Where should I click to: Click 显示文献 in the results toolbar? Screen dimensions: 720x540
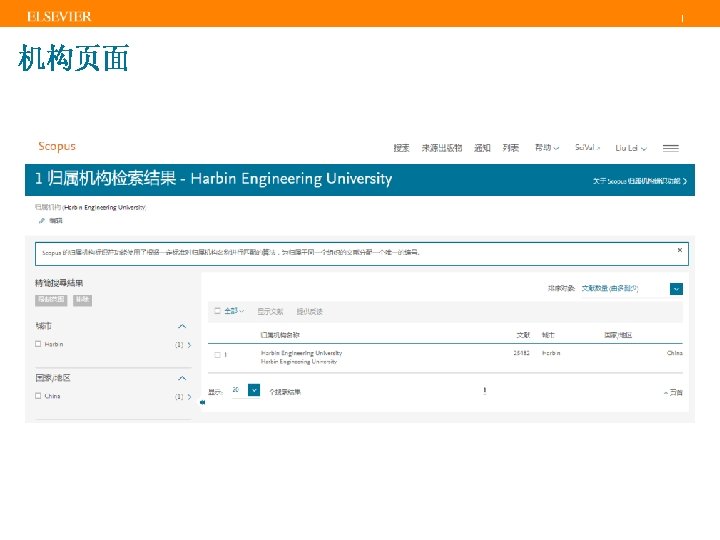click(270, 312)
